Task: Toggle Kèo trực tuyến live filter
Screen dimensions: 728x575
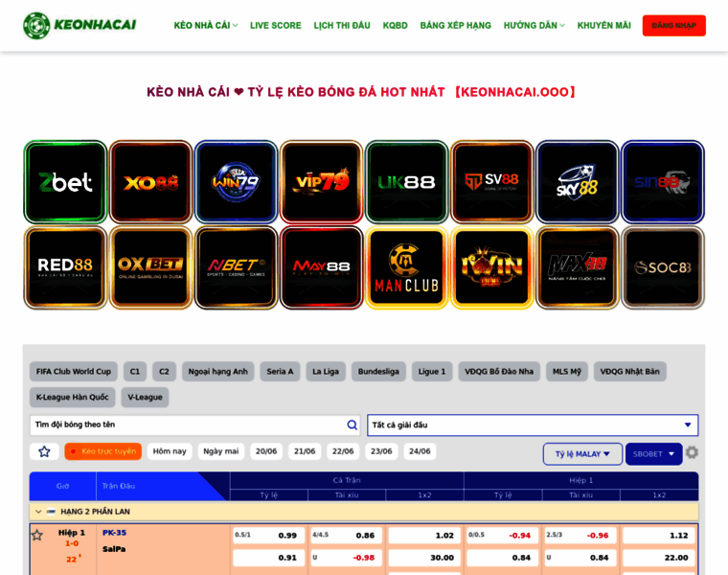Action: 103,451
